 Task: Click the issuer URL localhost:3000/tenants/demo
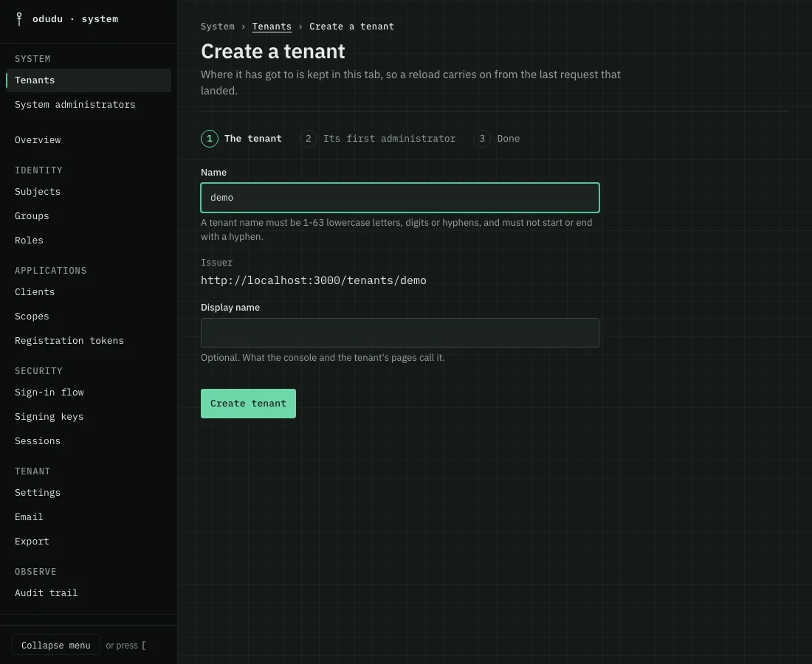(x=314, y=280)
